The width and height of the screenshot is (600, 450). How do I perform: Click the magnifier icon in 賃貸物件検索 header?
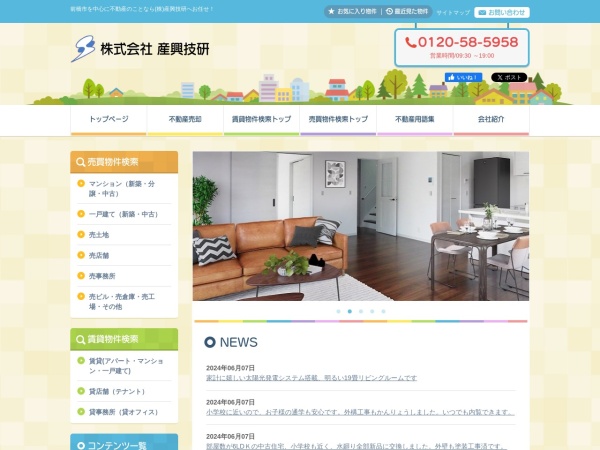80,339
